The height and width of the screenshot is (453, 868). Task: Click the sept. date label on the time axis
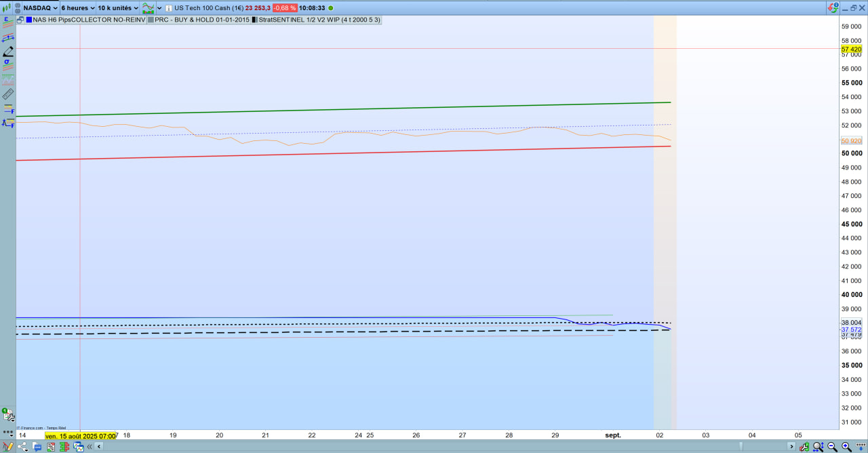(x=613, y=435)
